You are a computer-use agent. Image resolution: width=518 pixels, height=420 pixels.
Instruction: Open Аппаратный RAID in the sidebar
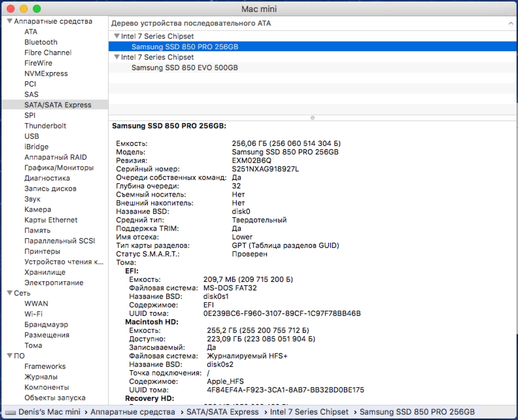(55, 157)
